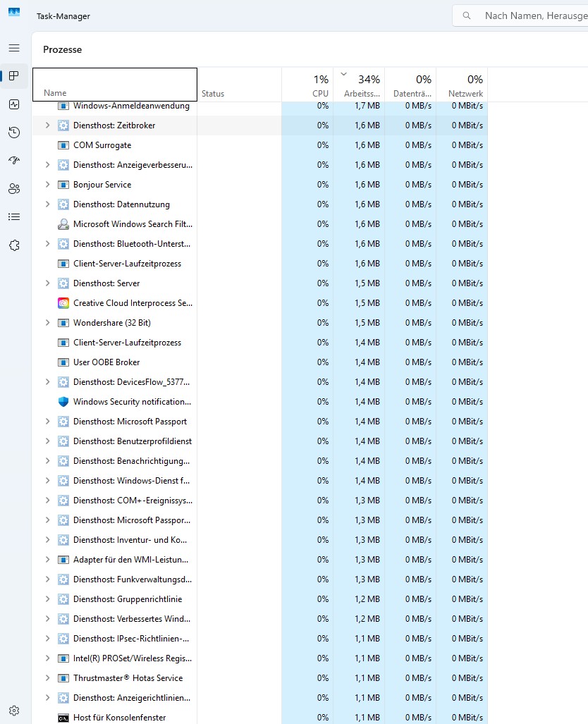Open the Services (Dienste) puzzle icon
This screenshot has width=588, height=724.
click(14, 245)
